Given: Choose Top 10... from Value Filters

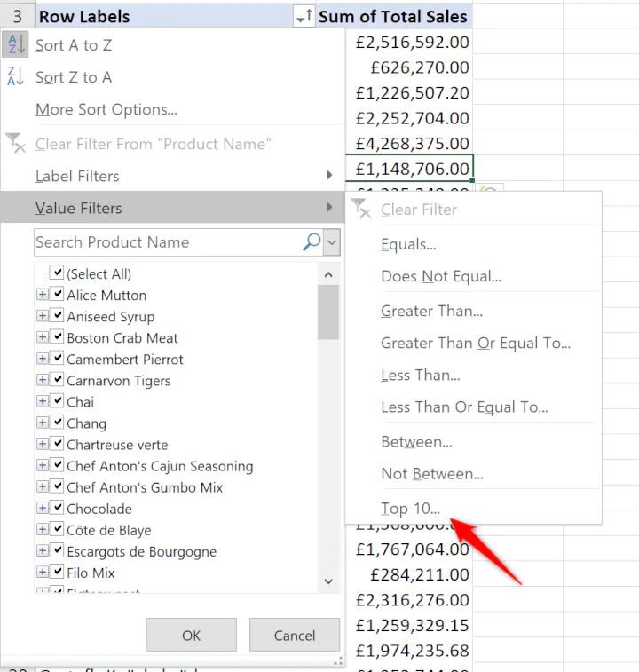Looking at the screenshot, I should 410,509.
